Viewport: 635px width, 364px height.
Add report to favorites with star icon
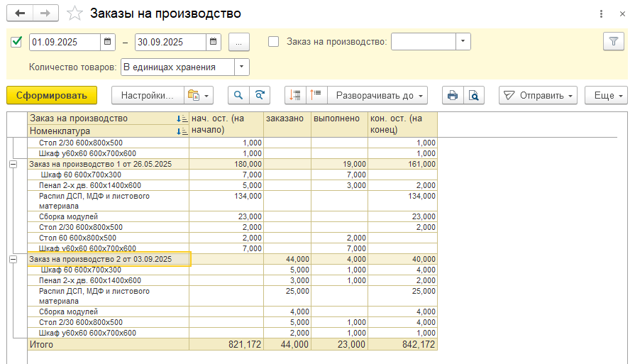pos(74,13)
